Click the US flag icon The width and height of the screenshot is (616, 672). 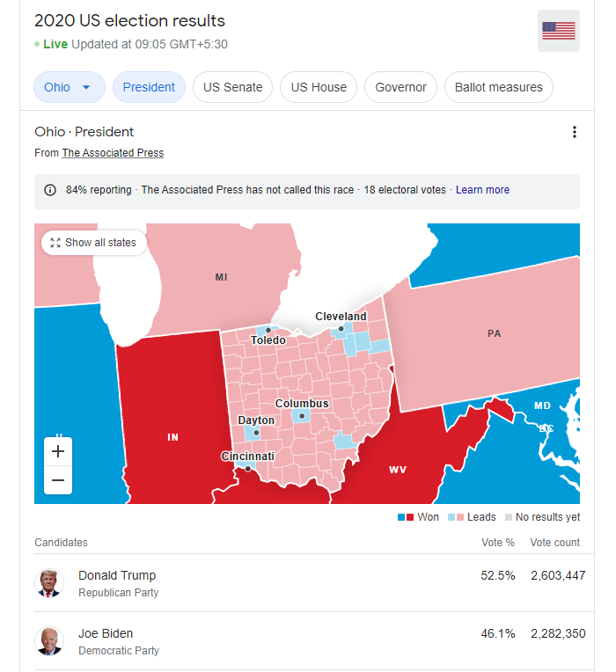559,31
